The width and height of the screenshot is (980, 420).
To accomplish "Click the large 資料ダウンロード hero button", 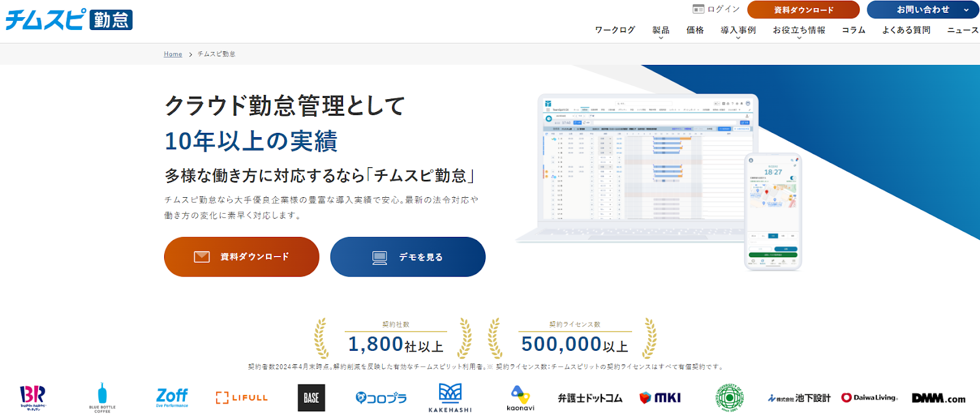I will click(x=242, y=257).
